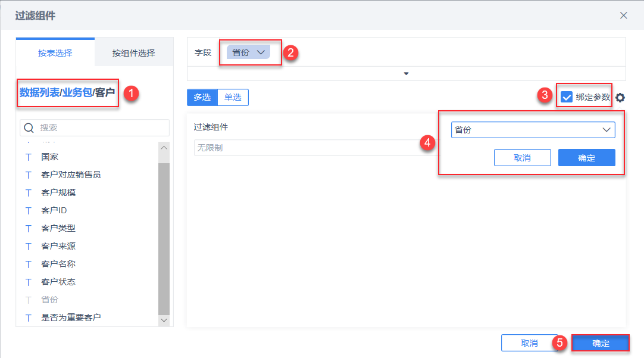This screenshot has height=358, width=644.
Task: Open the 省份 field tag dropdown
Action: click(260, 52)
